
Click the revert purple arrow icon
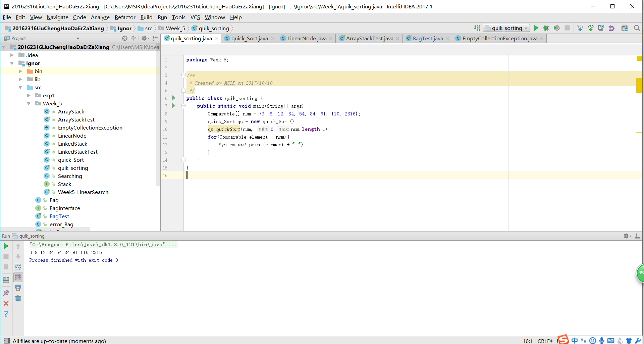(611, 28)
